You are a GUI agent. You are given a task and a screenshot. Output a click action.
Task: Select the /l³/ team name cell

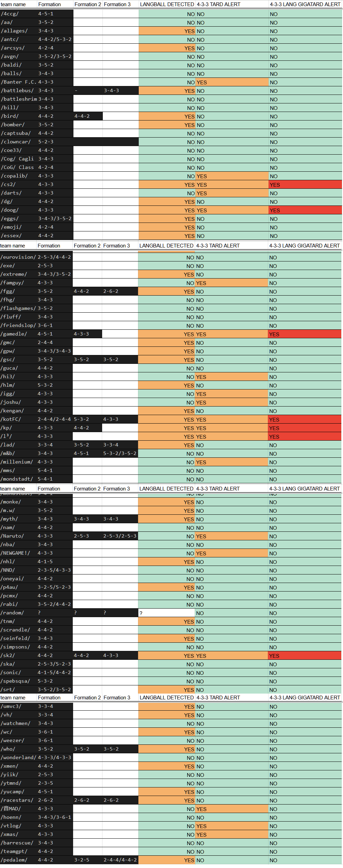point(18,437)
